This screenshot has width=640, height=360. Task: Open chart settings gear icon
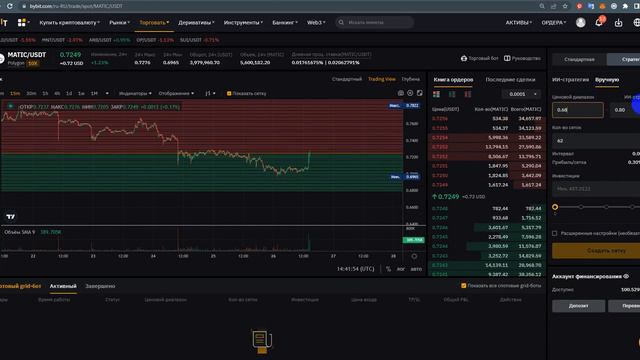pos(410,93)
